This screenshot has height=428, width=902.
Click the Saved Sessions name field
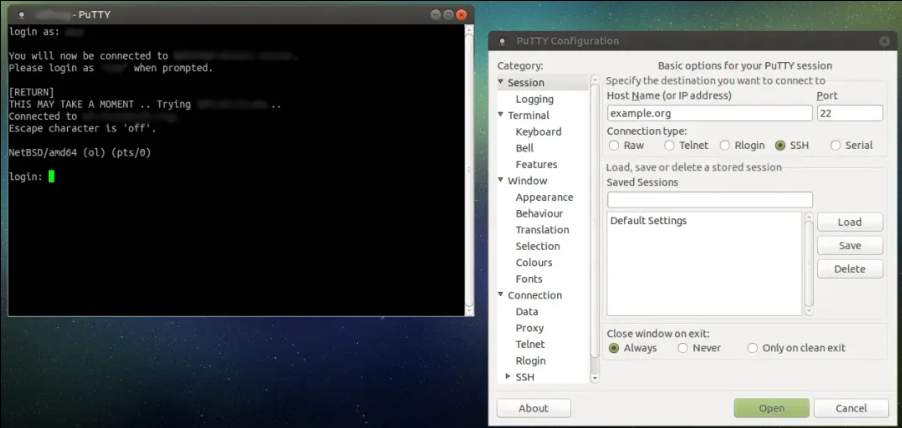[x=709, y=200]
